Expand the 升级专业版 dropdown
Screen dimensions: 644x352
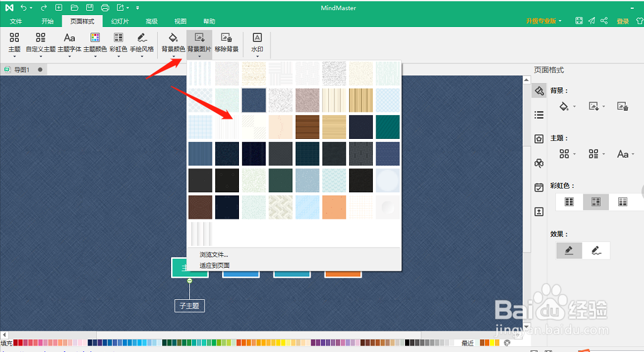click(x=560, y=21)
